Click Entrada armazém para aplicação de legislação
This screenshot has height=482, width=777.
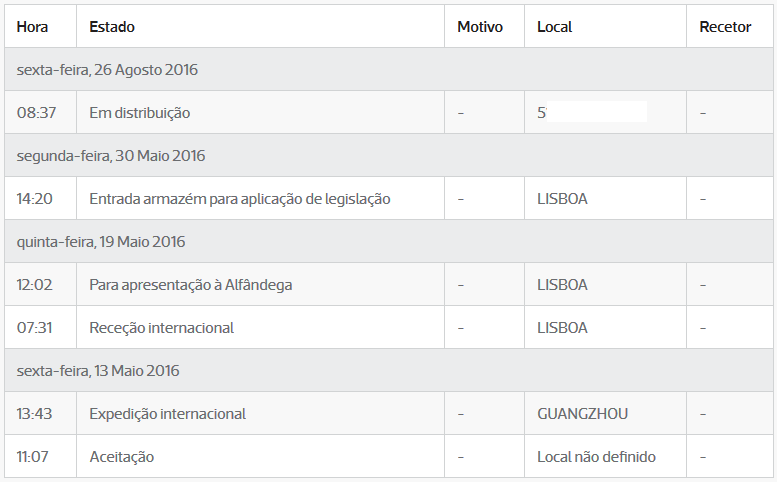click(240, 199)
